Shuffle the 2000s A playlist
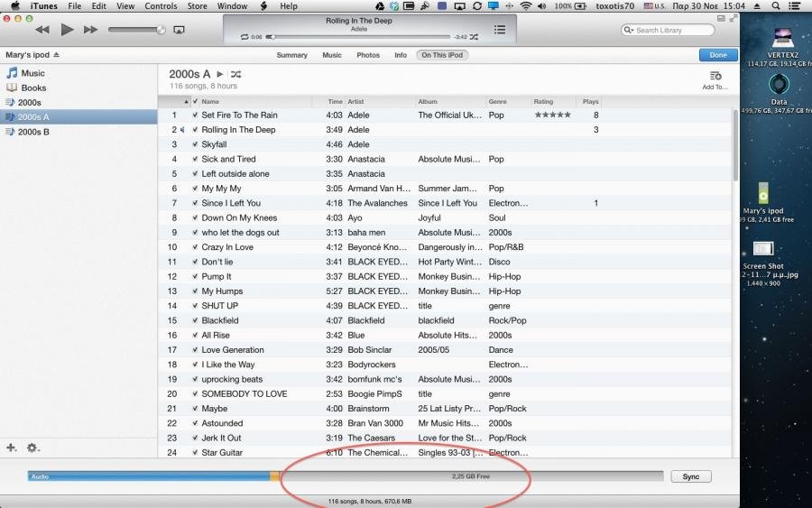Image resolution: width=812 pixels, height=508 pixels. [x=235, y=74]
